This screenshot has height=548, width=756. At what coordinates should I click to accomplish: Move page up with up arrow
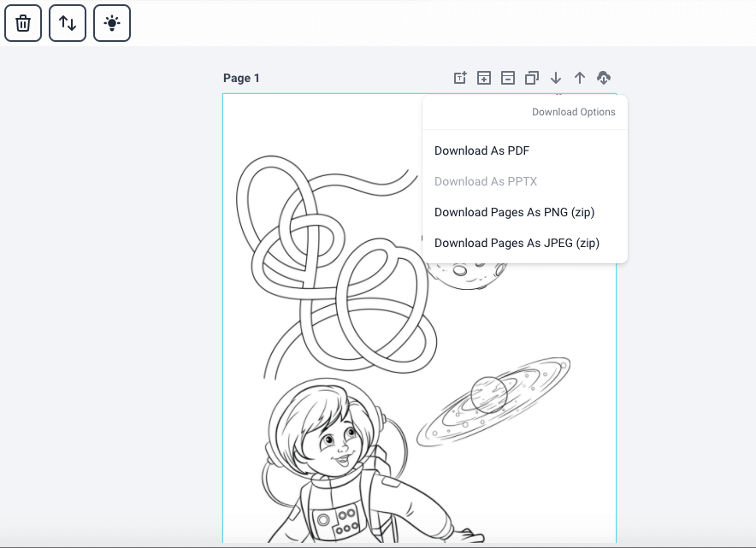580,78
